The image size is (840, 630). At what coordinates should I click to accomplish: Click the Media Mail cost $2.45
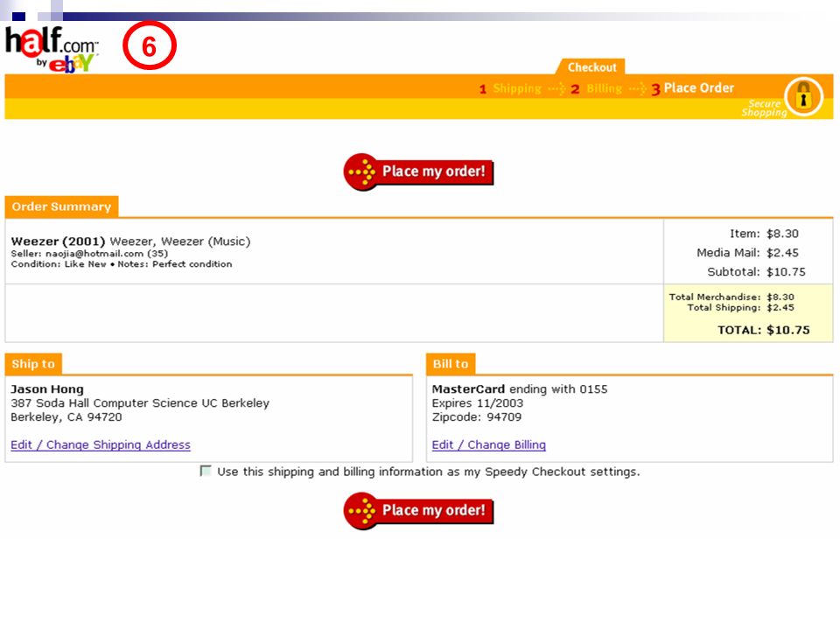[x=782, y=252]
